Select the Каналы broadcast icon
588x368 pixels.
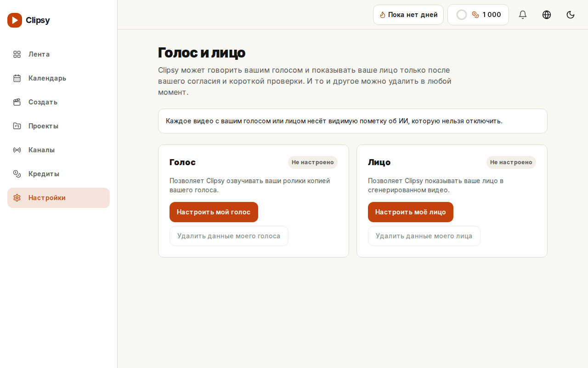click(17, 150)
